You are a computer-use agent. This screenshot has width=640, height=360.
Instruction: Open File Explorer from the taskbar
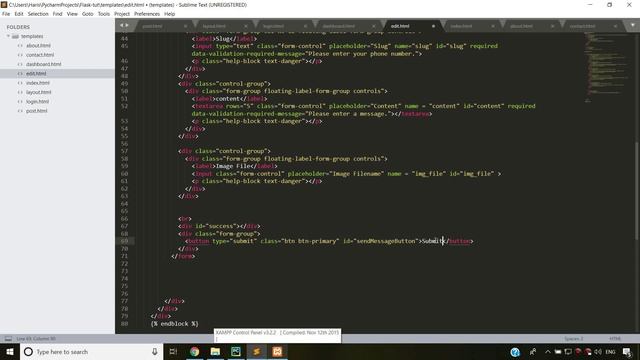click(x=215, y=351)
